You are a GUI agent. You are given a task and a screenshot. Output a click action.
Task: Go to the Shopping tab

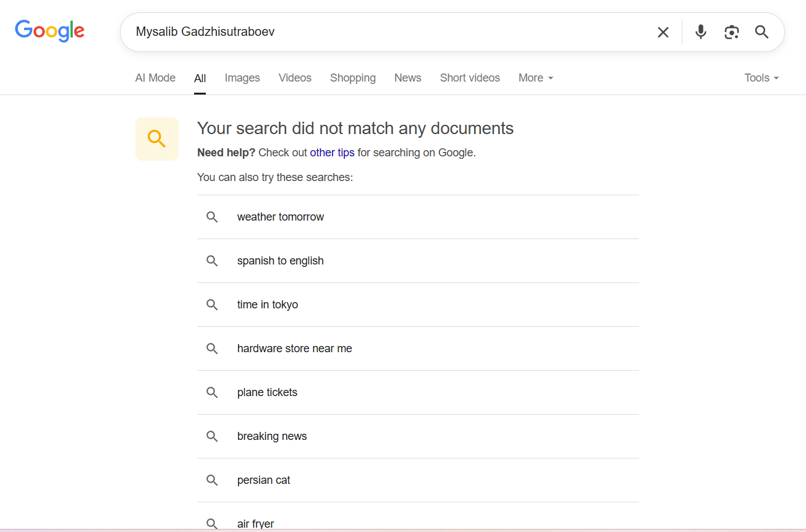click(353, 78)
